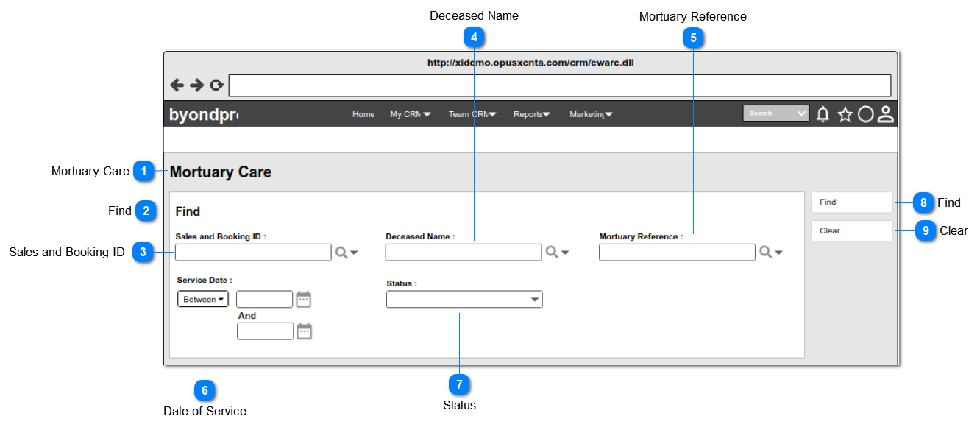Open the Status dropdown
Viewport: 980px width, 430px height.
464,299
